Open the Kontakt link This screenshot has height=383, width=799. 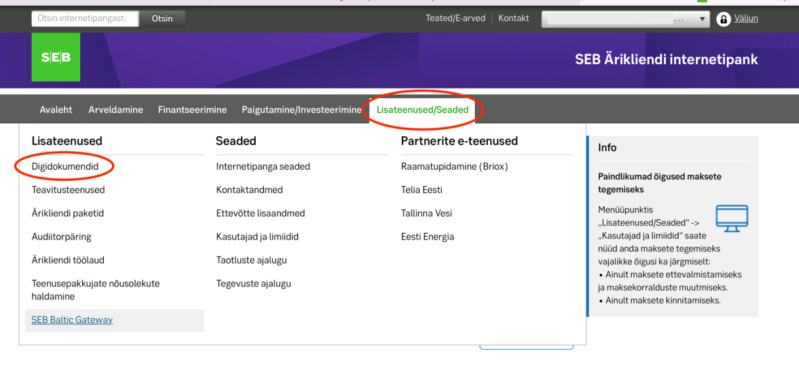click(514, 18)
